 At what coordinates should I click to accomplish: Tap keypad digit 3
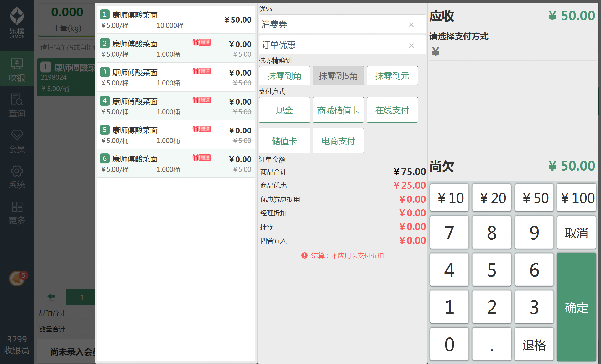(x=534, y=307)
